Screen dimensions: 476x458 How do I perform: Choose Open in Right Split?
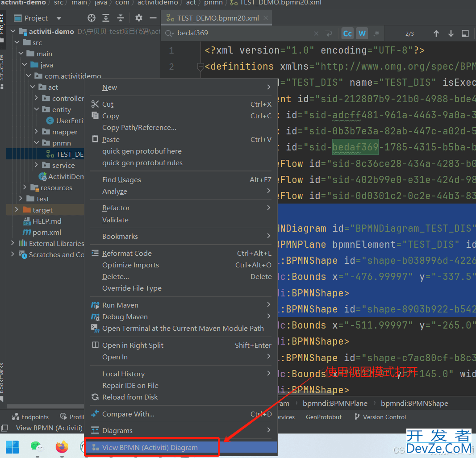(x=181, y=346)
